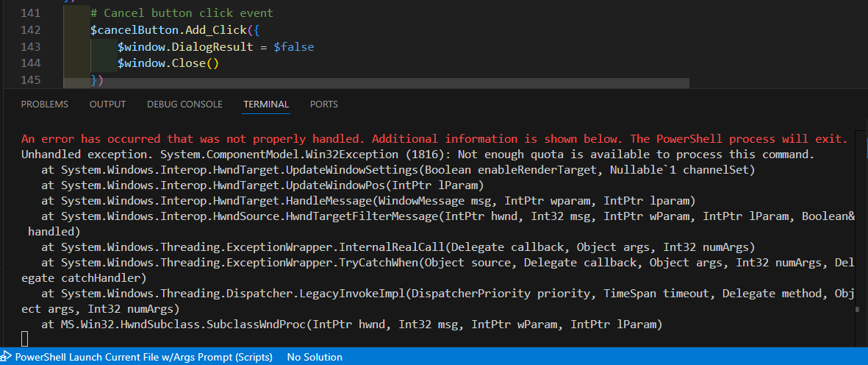The image size is (868, 365).
Task: Click the HwndTarget.HandleMessage stack trace line
Action: 368,200
